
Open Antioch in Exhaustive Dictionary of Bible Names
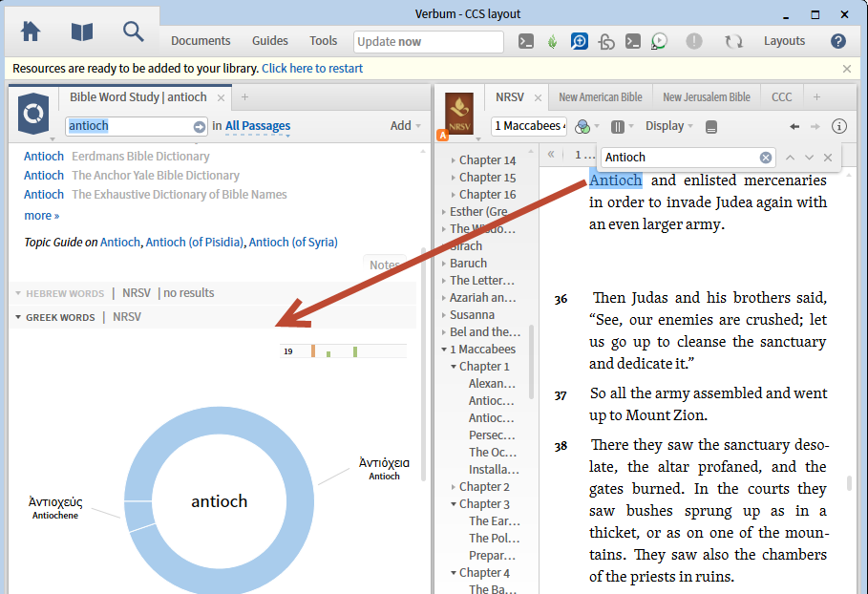(x=44, y=195)
